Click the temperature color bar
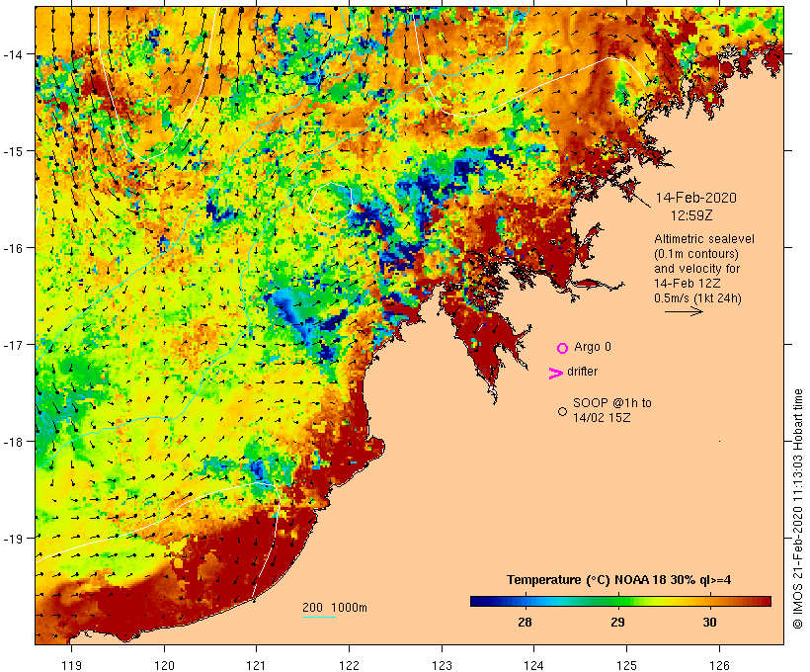Screen dimensions: 810x672 pos(620,601)
